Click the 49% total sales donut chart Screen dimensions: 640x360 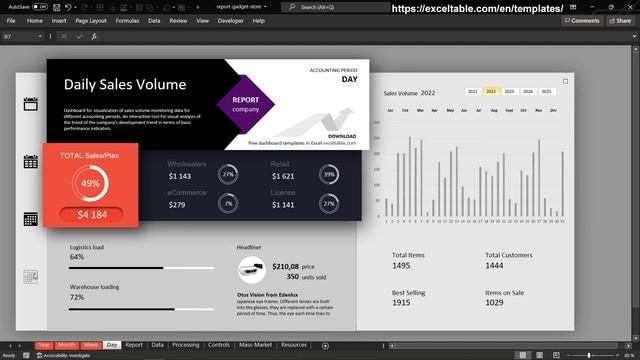(x=90, y=183)
